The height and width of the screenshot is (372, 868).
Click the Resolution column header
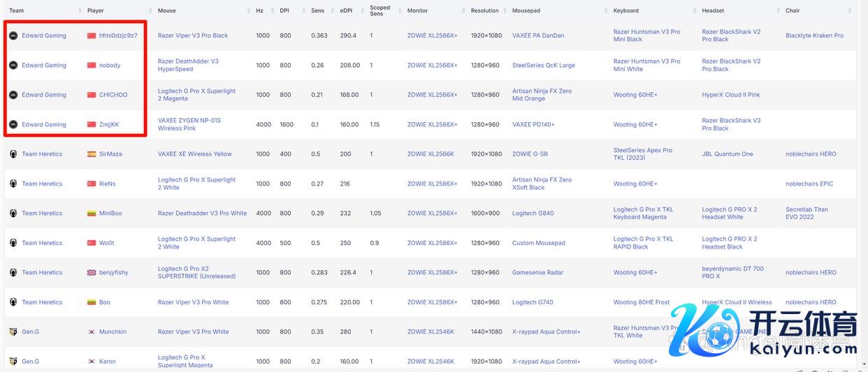pyautogui.click(x=484, y=11)
